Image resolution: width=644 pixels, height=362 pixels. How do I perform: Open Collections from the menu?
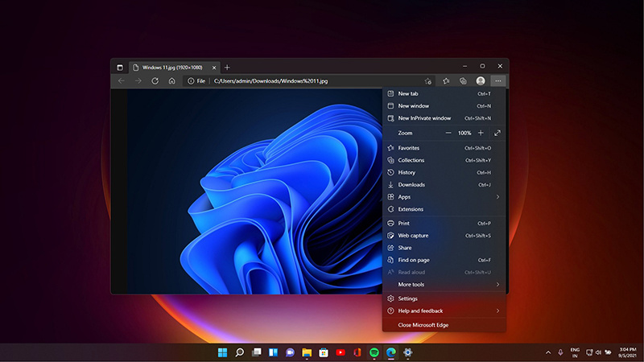tap(444, 160)
